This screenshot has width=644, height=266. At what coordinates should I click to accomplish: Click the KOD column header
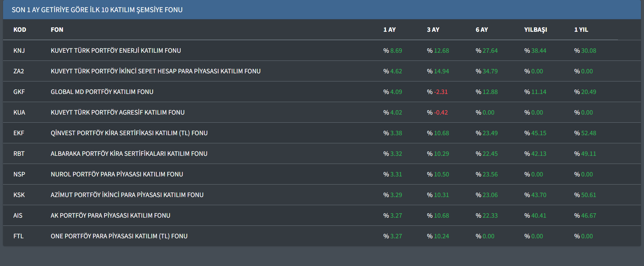click(20, 30)
